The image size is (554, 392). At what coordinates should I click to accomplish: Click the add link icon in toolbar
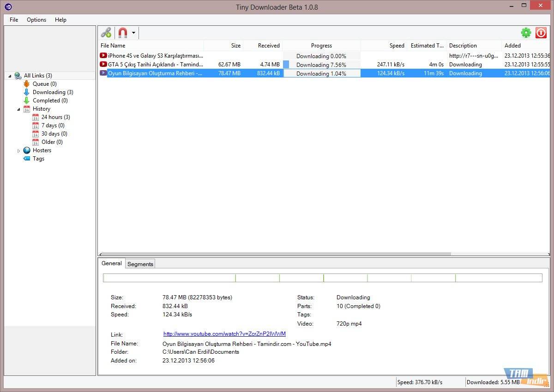coord(106,33)
